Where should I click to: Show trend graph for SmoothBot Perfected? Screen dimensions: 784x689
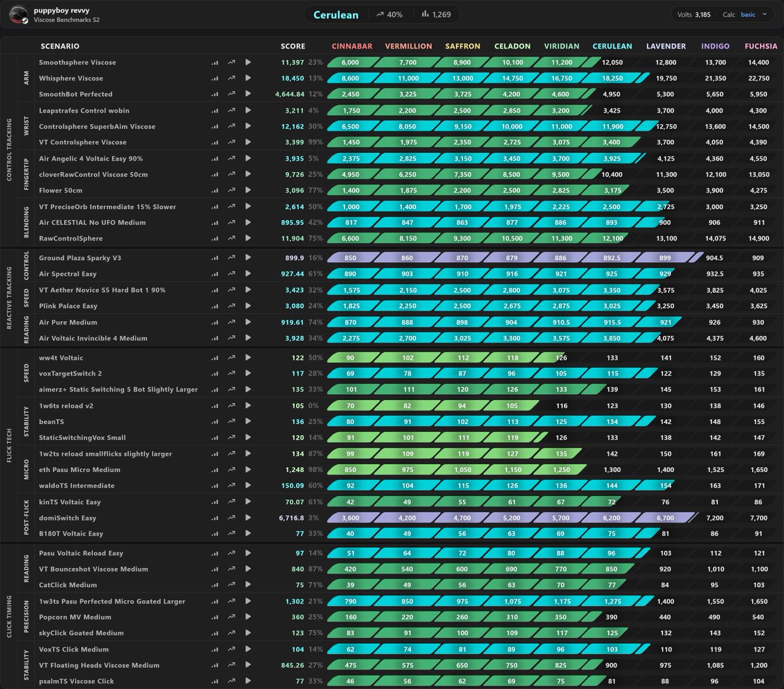tap(231, 94)
